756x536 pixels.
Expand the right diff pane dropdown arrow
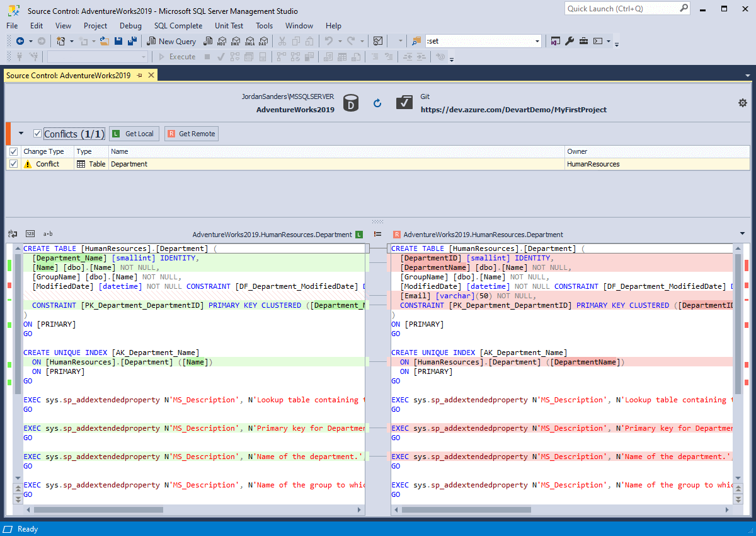click(742, 234)
